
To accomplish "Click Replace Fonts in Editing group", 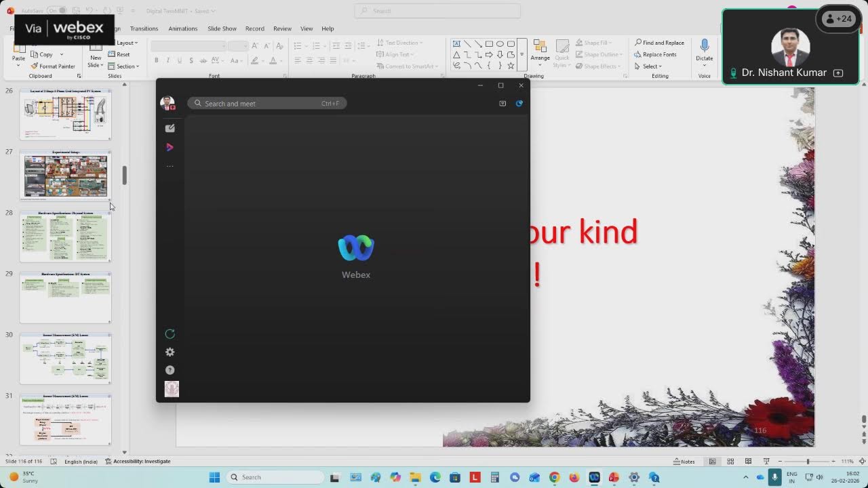I will pyautogui.click(x=655, y=54).
